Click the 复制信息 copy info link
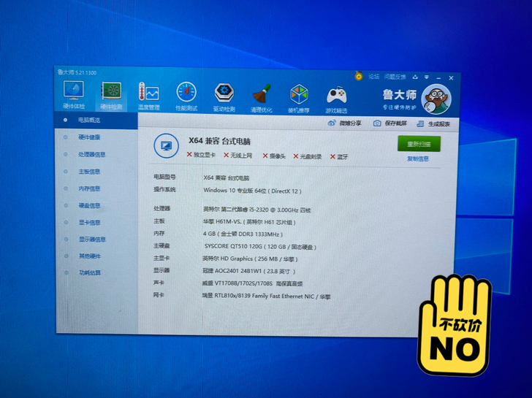Image resolution: width=532 pixels, height=398 pixels. click(418, 158)
